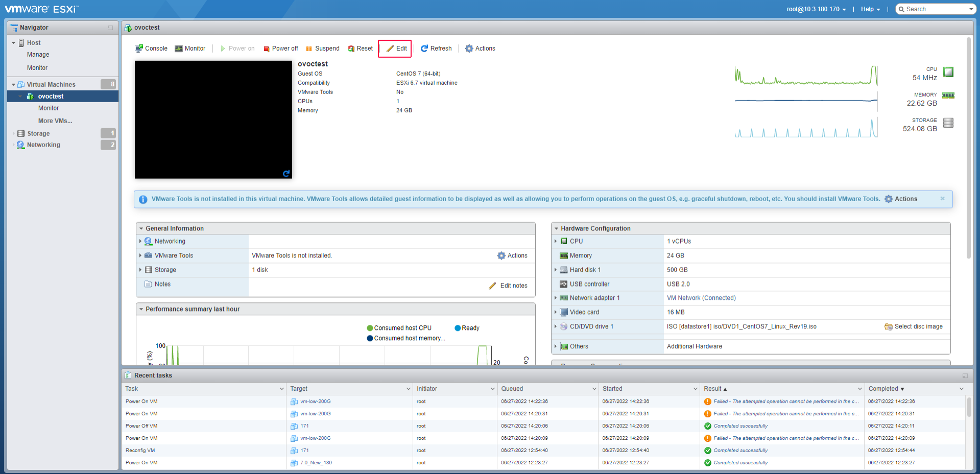
Task: Click in the Search field
Action: [x=936, y=9]
